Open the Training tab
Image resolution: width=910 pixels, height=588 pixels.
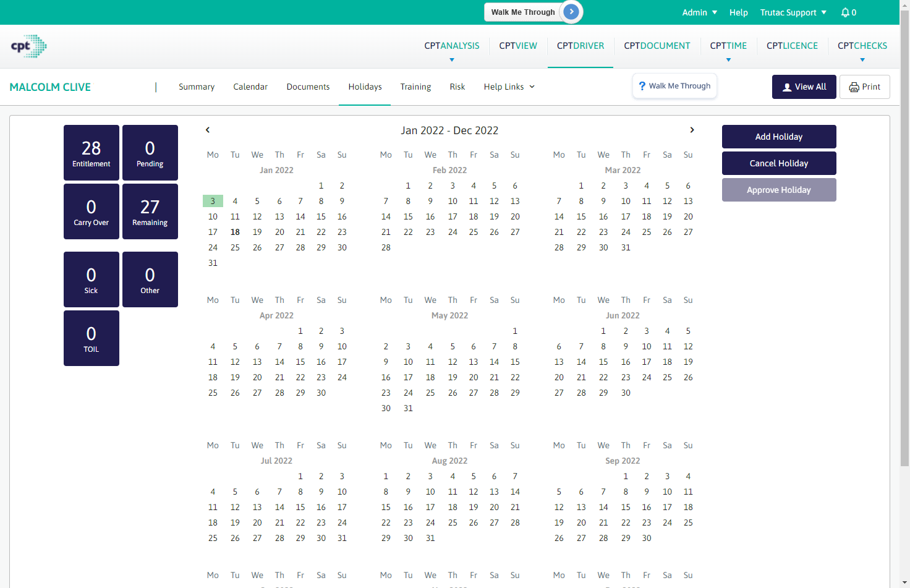[415, 87]
